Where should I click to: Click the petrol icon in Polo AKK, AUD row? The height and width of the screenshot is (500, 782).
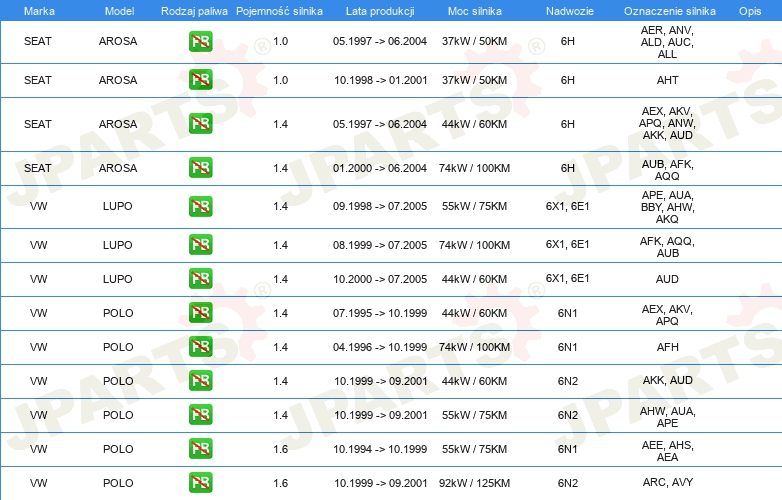pyautogui.click(x=200, y=381)
